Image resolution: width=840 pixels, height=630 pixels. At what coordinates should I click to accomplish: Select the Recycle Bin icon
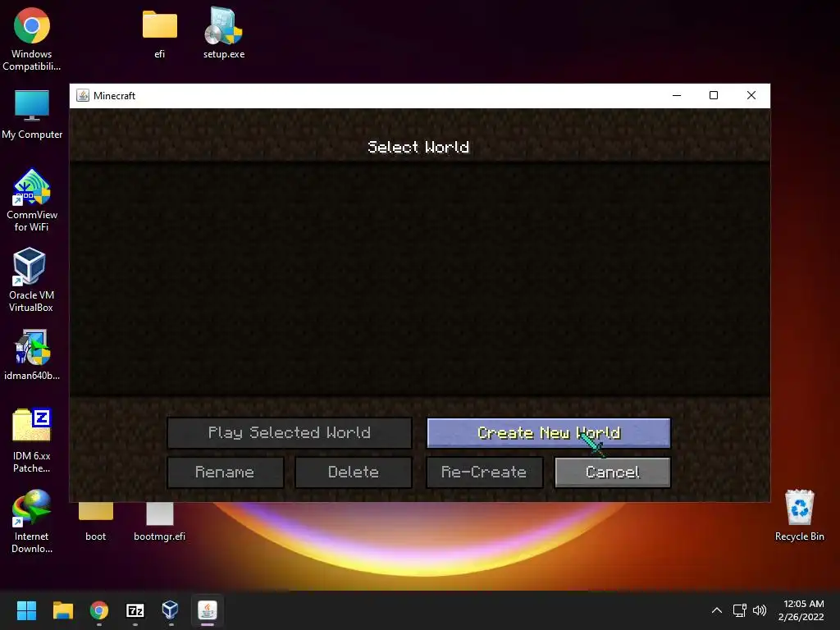click(x=799, y=515)
